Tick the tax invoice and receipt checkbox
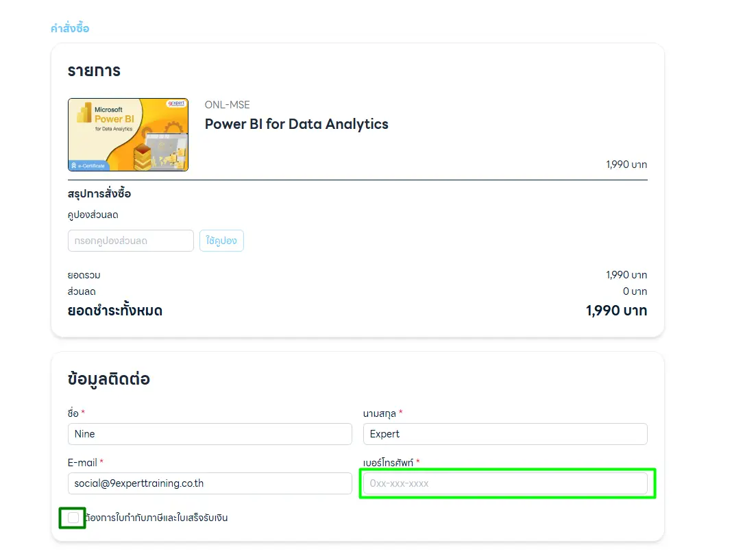The height and width of the screenshot is (554, 756). [x=73, y=518]
